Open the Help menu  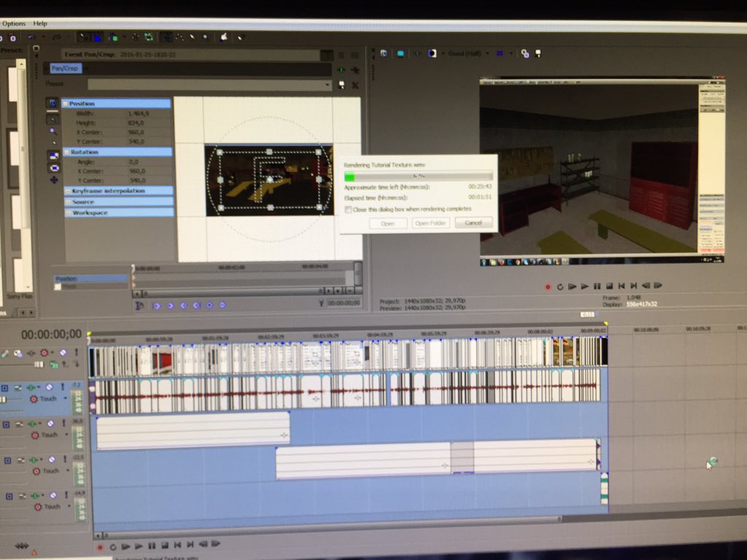point(40,23)
